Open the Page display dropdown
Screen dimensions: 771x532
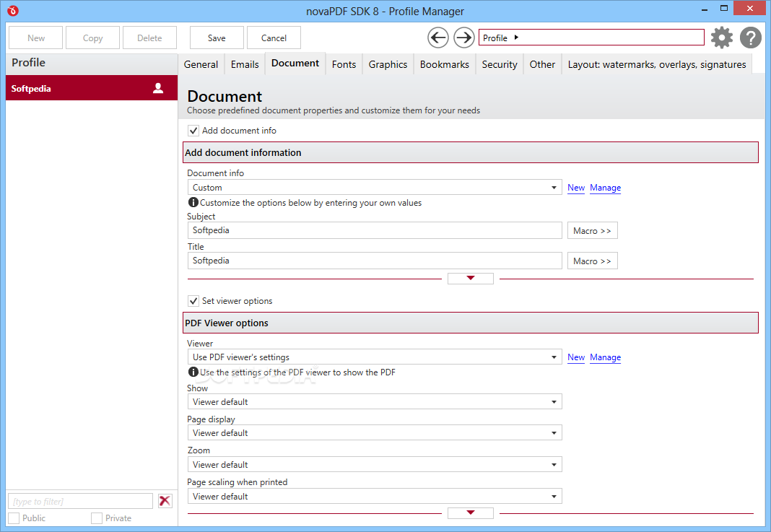[375, 432]
